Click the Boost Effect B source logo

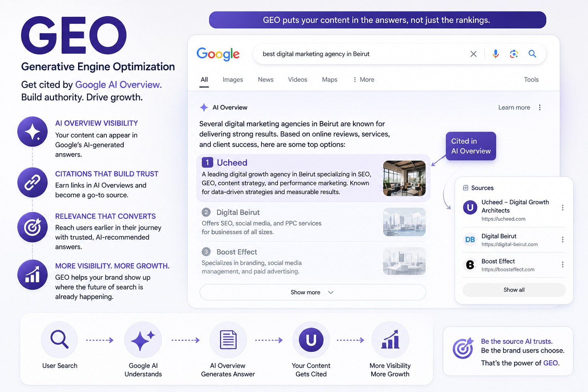(x=470, y=265)
